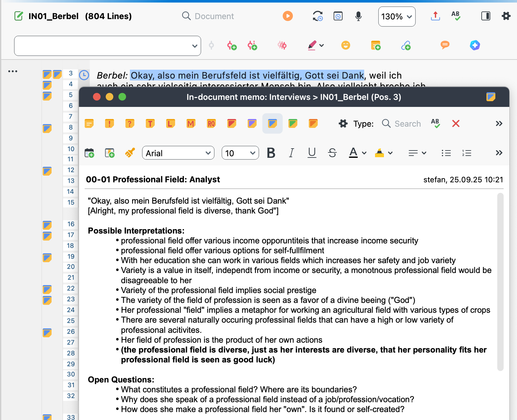
Task: Open the Arial font family dropdown
Action: click(x=178, y=153)
